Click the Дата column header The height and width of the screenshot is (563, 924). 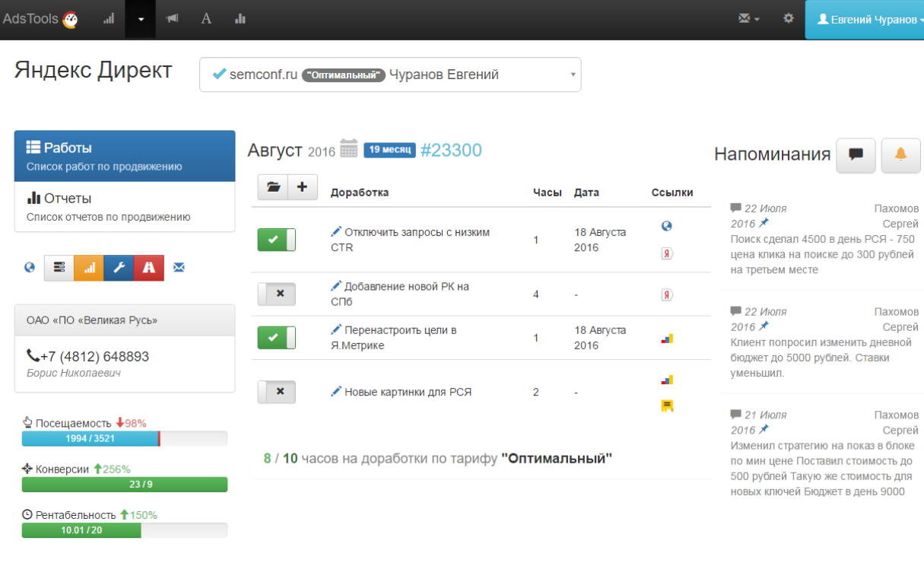[586, 192]
